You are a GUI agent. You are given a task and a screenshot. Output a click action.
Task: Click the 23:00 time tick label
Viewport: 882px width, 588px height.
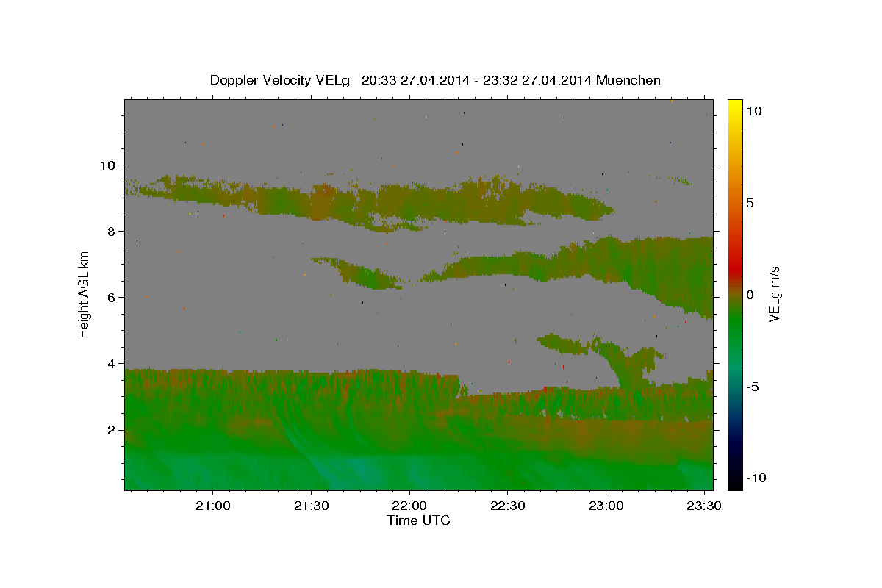(x=606, y=506)
